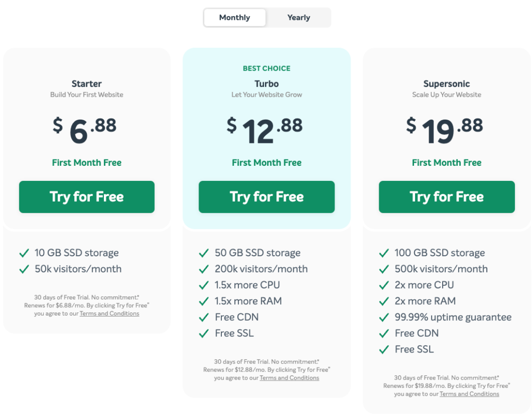Image resolution: width=532 pixels, height=420 pixels.
Task: Switch billing to Yearly
Action: pyautogui.click(x=299, y=18)
